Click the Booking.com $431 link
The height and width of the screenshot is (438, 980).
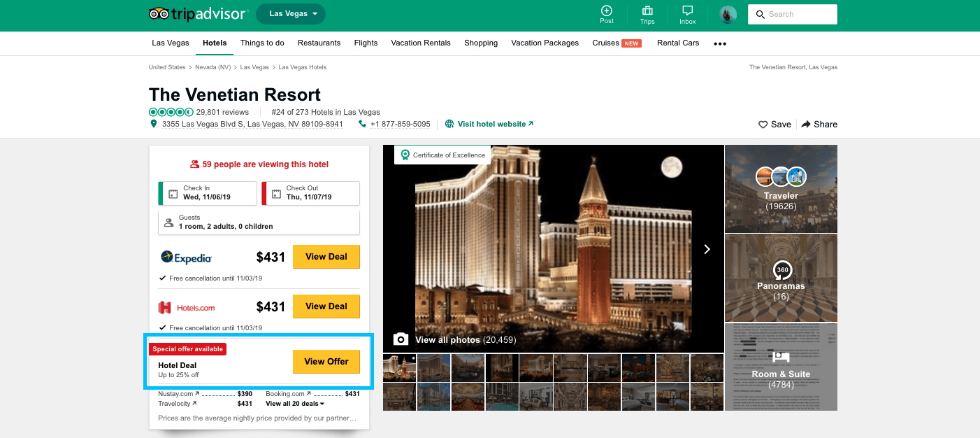click(312, 394)
